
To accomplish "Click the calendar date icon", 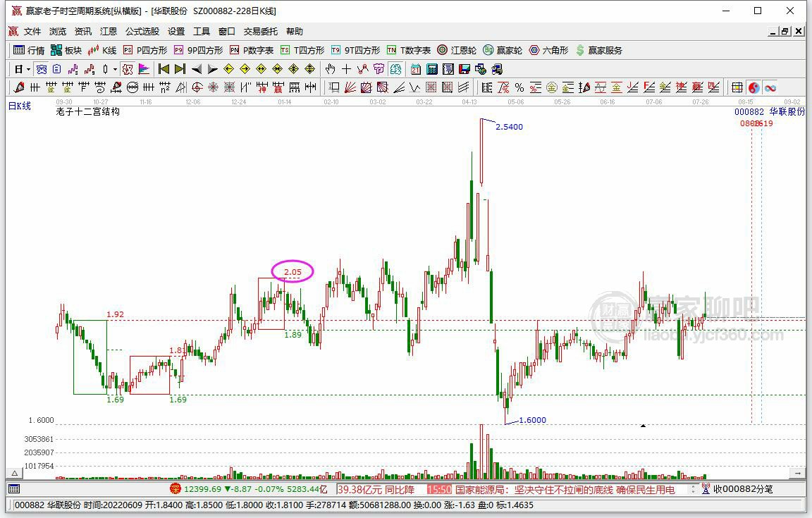I will coord(415,69).
